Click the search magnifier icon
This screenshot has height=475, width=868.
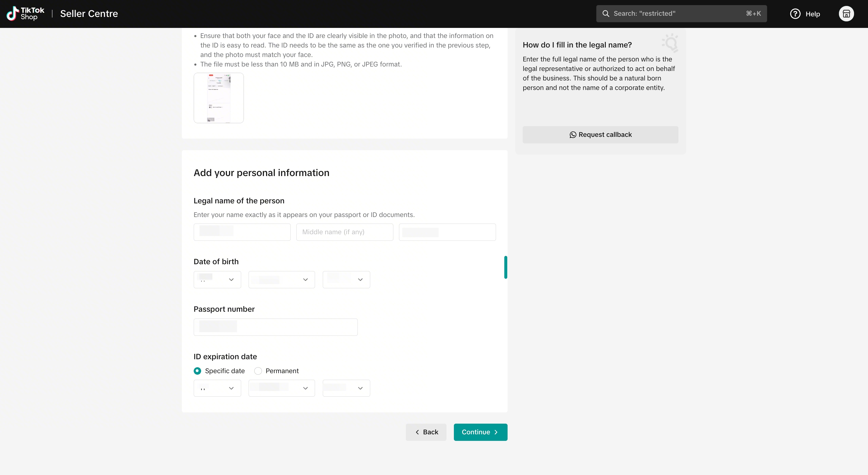605,13
